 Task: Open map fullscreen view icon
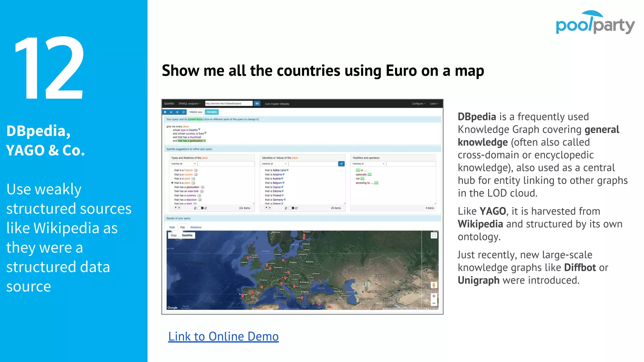coord(434,235)
